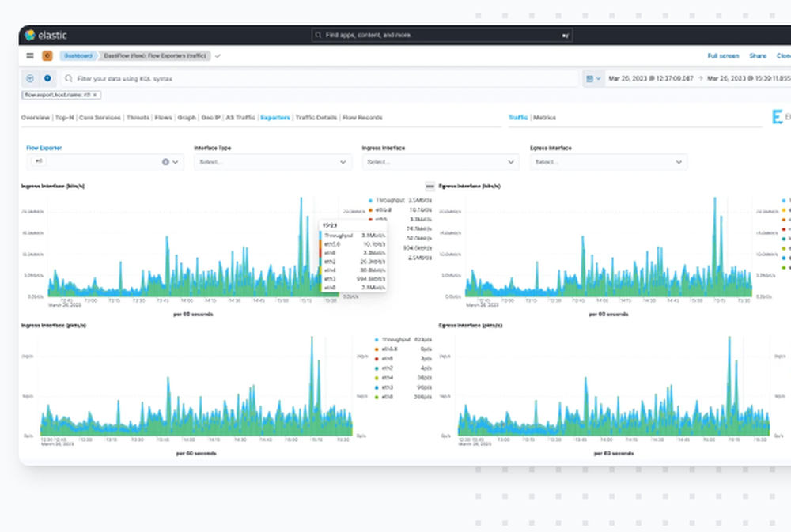Open the AS Traffic tab
This screenshot has height=532, width=791.
[240, 118]
